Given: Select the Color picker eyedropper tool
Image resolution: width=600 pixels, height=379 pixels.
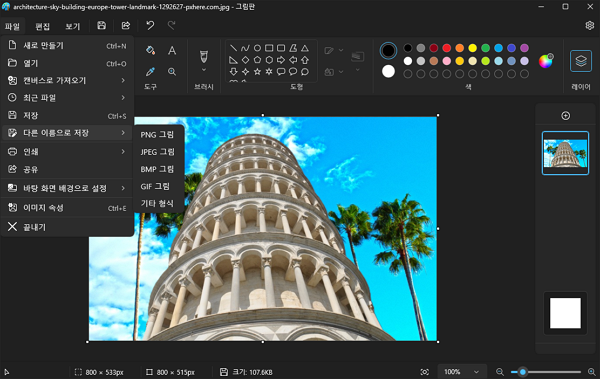Looking at the screenshot, I should tap(150, 72).
